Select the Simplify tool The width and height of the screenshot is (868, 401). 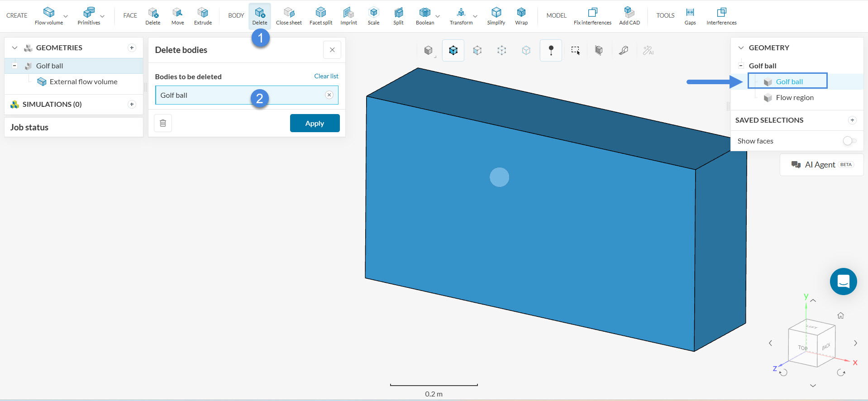pos(496,16)
